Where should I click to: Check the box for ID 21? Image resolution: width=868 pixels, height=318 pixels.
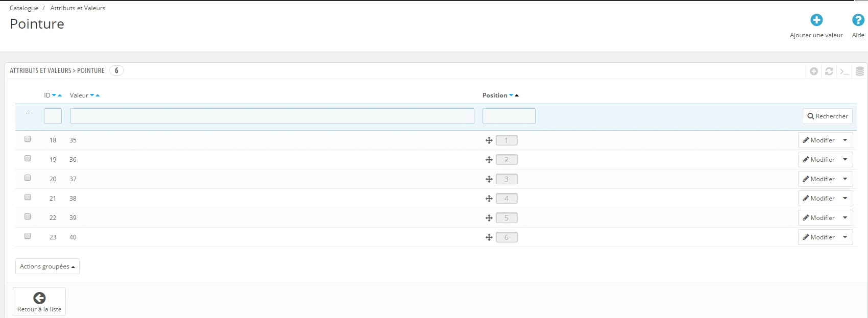coord(28,197)
